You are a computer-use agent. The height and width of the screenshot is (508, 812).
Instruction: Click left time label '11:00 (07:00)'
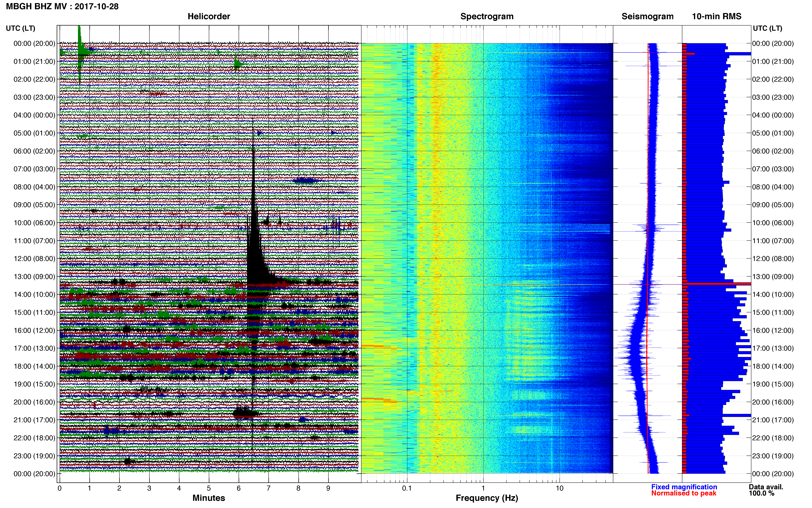(x=34, y=241)
